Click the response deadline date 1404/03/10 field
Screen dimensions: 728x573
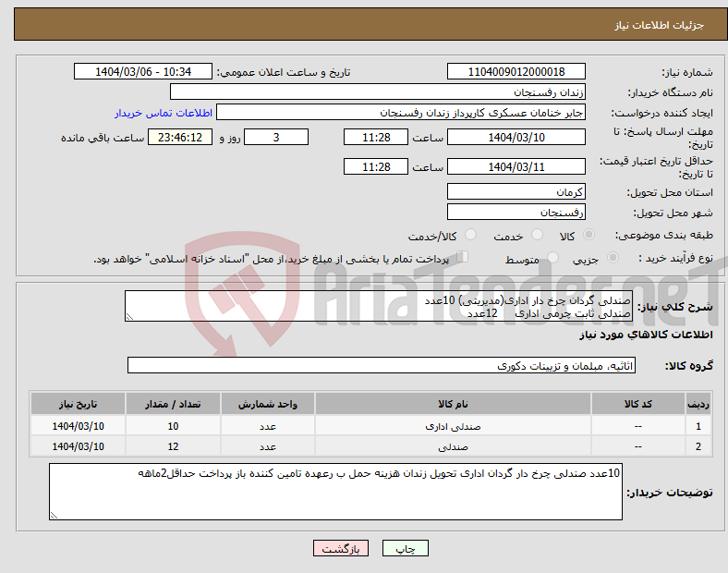[x=516, y=138]
